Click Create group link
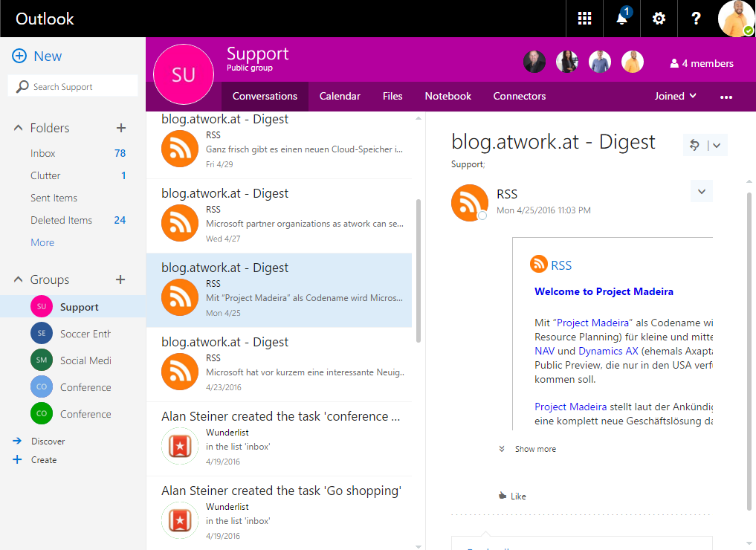This screenshot has height=550, width=756. click(x=35, y=460)
